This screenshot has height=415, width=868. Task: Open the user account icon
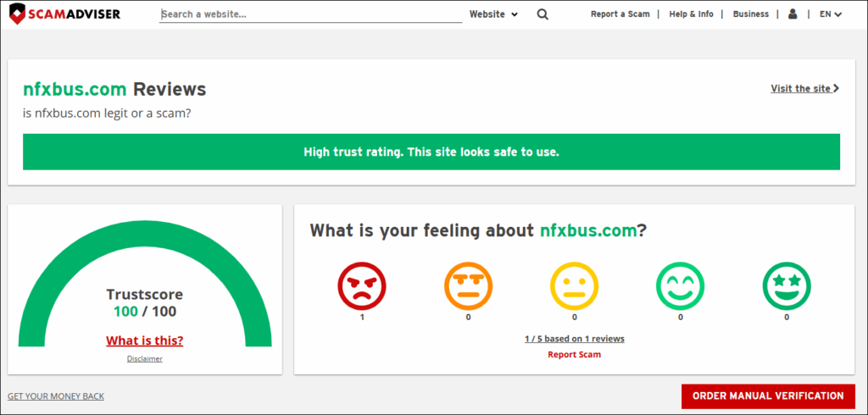pos(793,14)
